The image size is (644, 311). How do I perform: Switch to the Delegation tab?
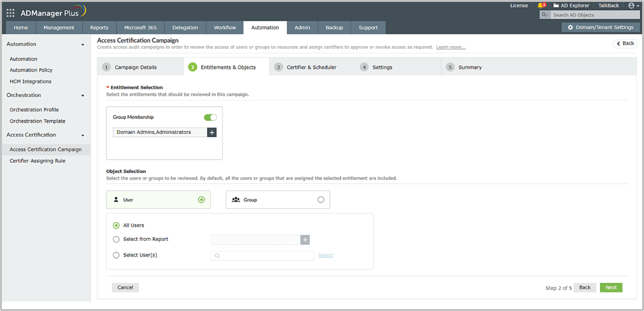point(185,28)
